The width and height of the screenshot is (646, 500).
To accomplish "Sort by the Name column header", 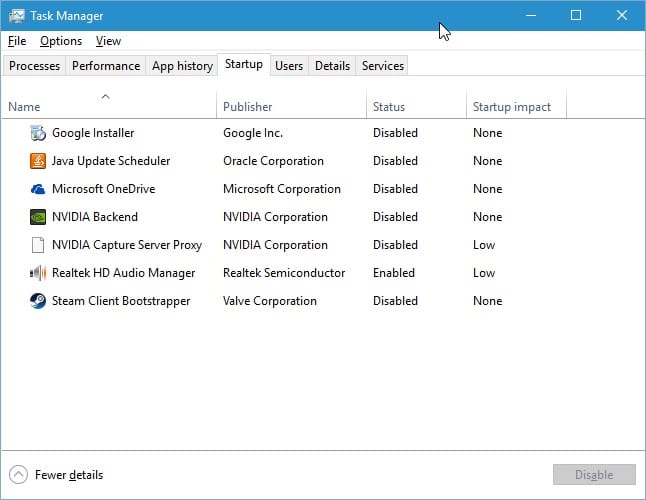I will tap(109, 107).
